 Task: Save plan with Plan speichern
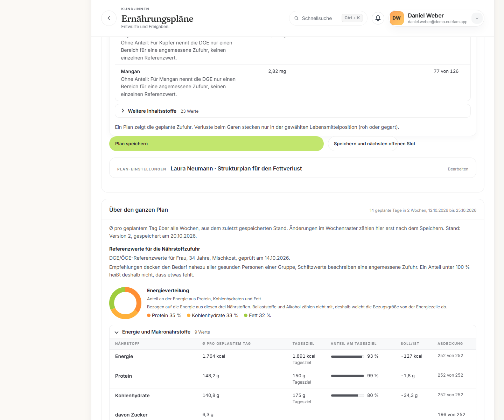pos(216,144)
